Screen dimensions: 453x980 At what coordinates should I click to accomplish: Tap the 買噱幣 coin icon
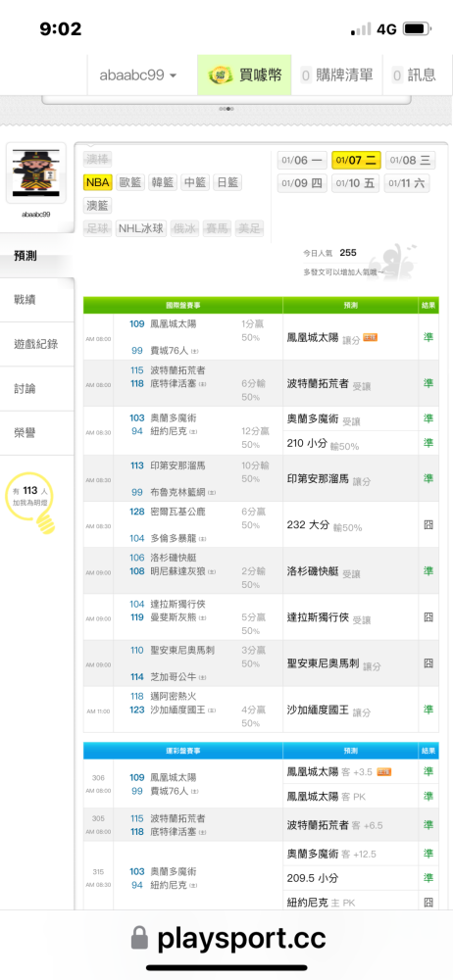click(x=219, y=75)
